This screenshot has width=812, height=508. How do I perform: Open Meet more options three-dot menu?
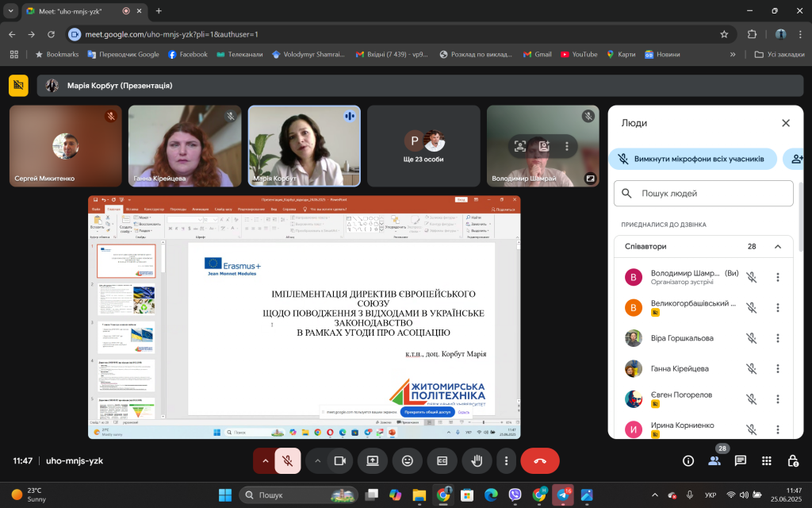point(507,461)
